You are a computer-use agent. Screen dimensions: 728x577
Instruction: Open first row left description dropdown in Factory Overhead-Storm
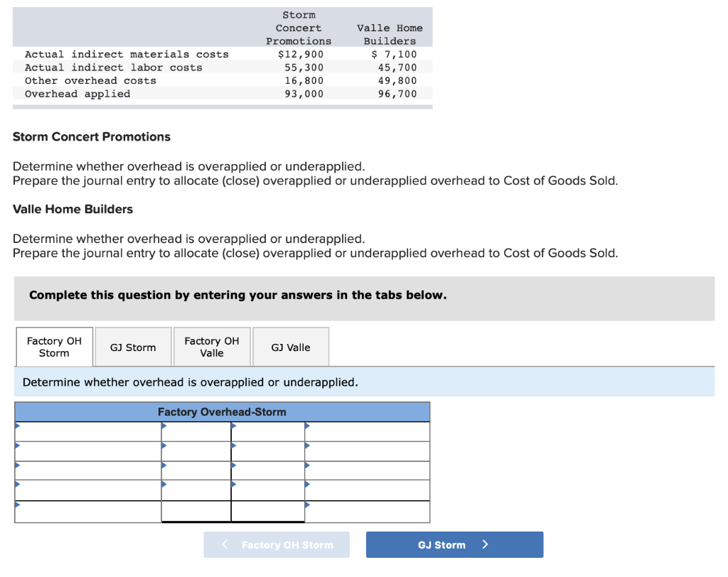tap(88, 432)
